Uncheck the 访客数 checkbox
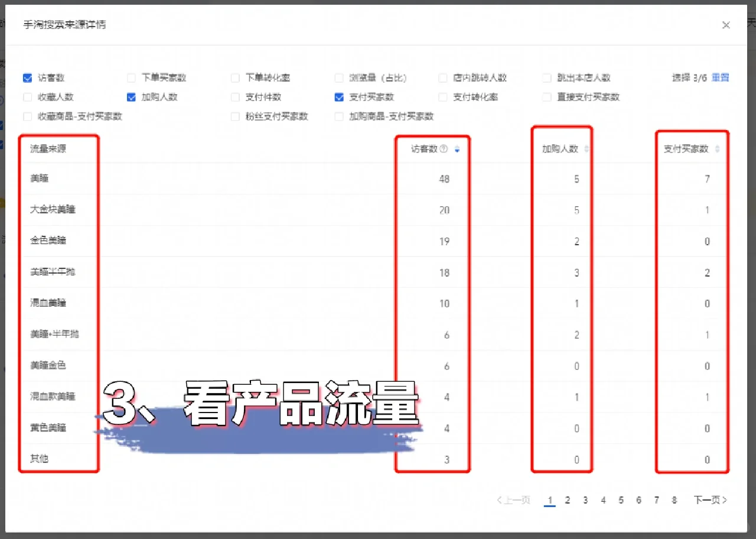 (28, 78)
